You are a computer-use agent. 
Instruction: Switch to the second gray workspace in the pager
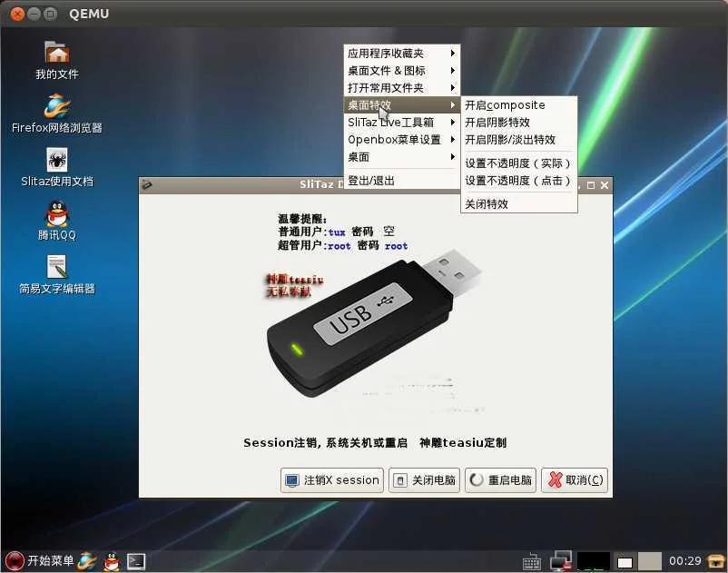point(650,561)
